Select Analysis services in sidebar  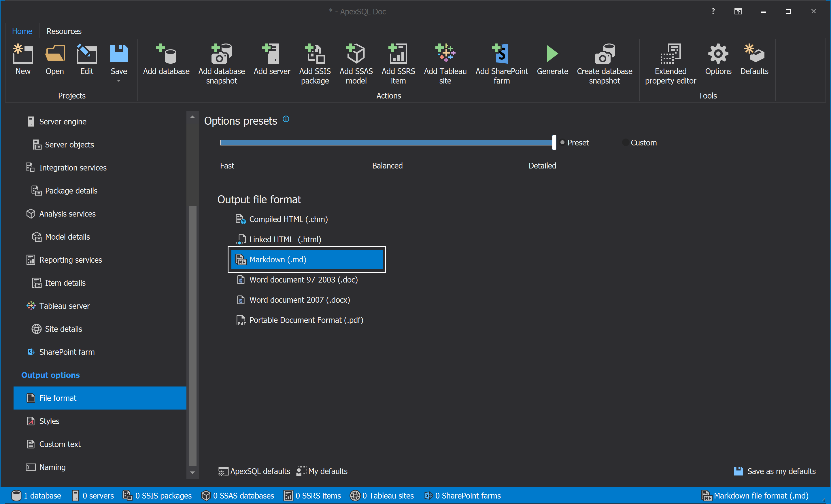click(100, 214)
